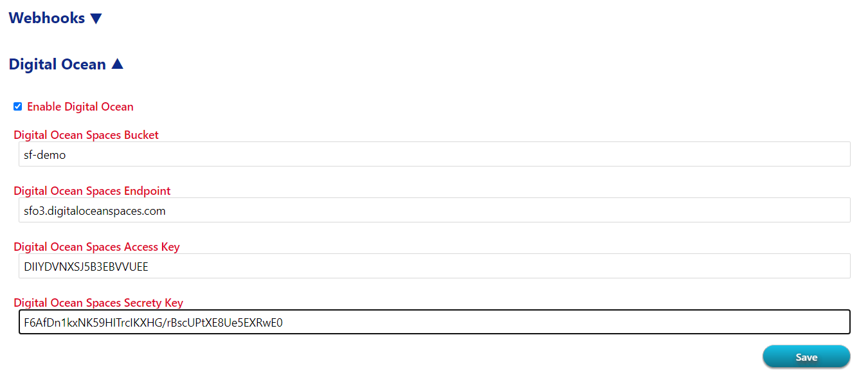Click the Digital Ocean Spaces Secrety Key label

coord(98,303)
